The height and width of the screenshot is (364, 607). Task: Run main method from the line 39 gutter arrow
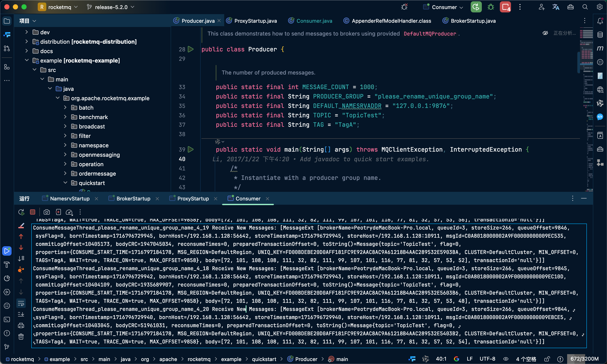click(x=191, y=149)
